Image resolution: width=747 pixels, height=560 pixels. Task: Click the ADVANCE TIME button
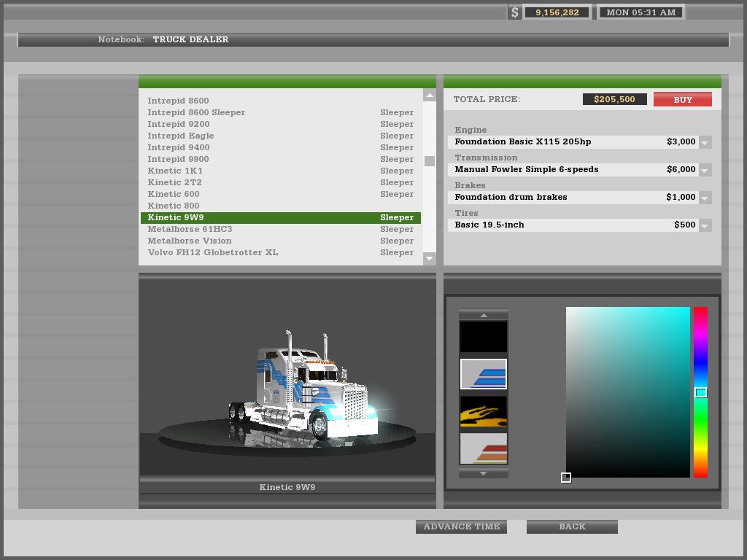[461, 526]
